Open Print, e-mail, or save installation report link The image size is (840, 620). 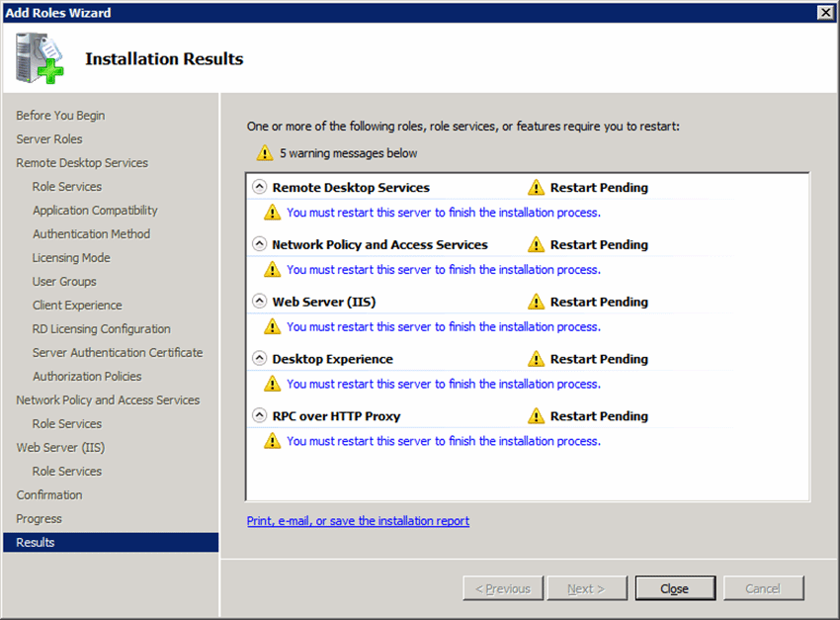(358, 521)
